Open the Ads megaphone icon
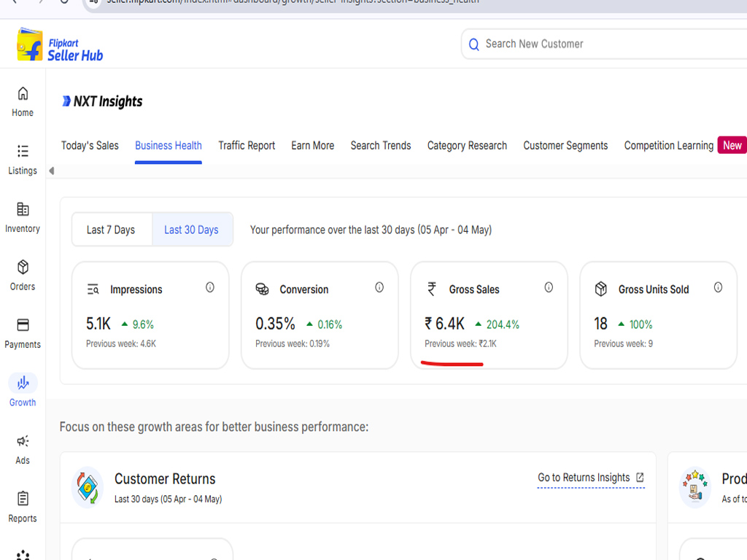 (x=23, y=441)
